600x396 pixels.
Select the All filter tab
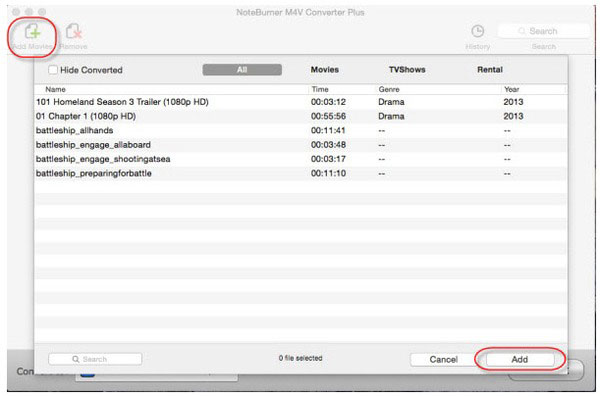point(242,70)
